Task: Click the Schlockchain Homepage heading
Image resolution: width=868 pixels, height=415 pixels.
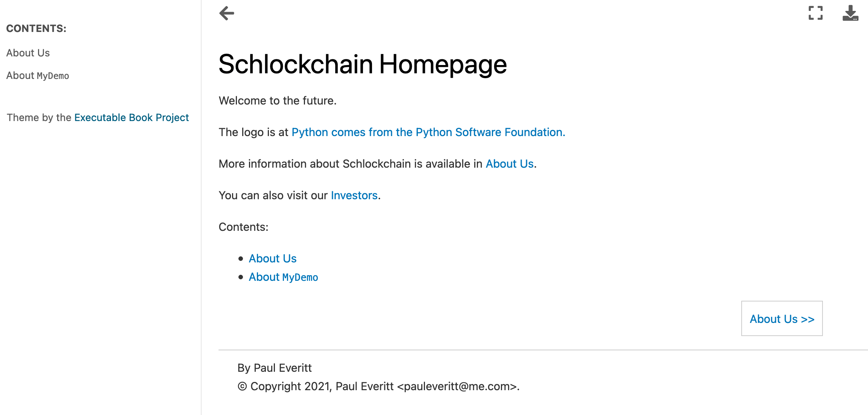Action: [x=363, y=64]
